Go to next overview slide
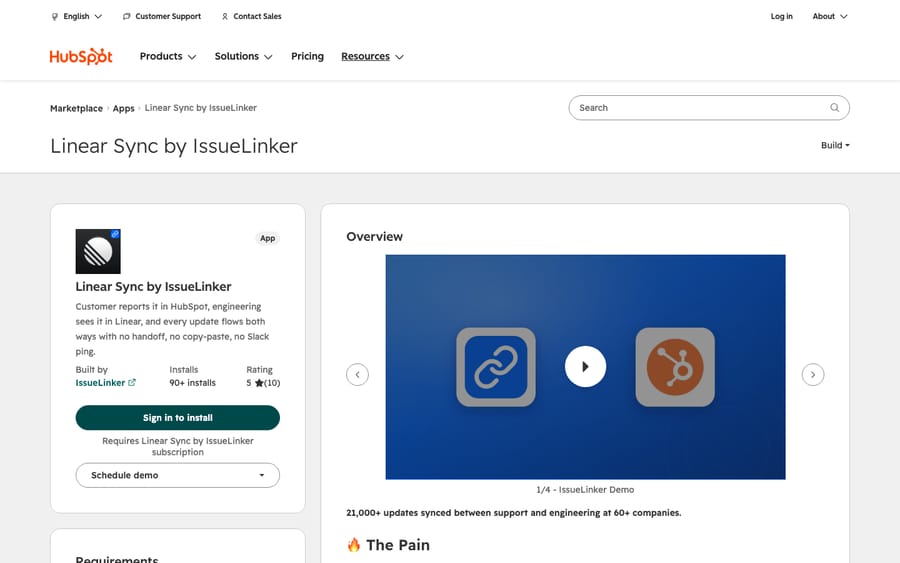The height and width of the screenshot is (563, 900). tap(813, 375)
